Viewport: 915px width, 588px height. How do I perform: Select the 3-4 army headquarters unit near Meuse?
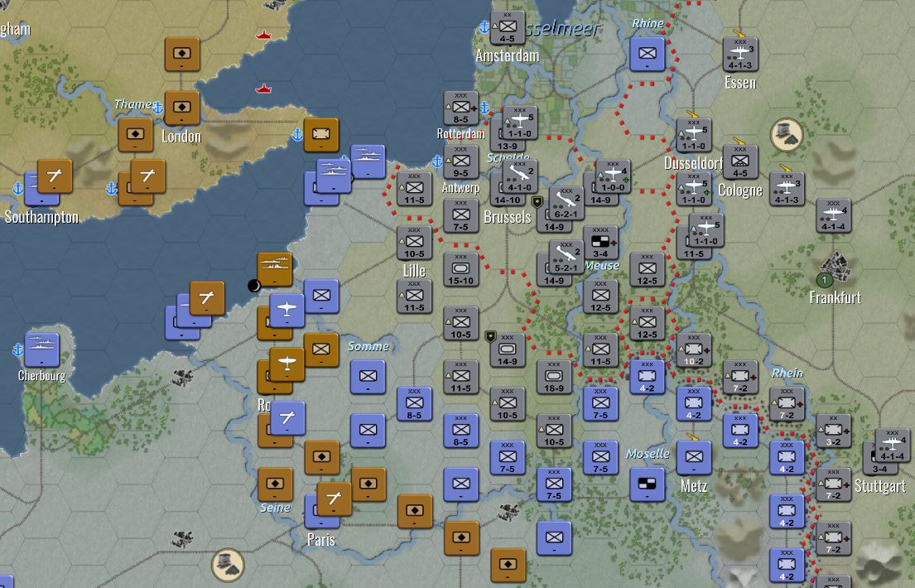coord(600,243)
